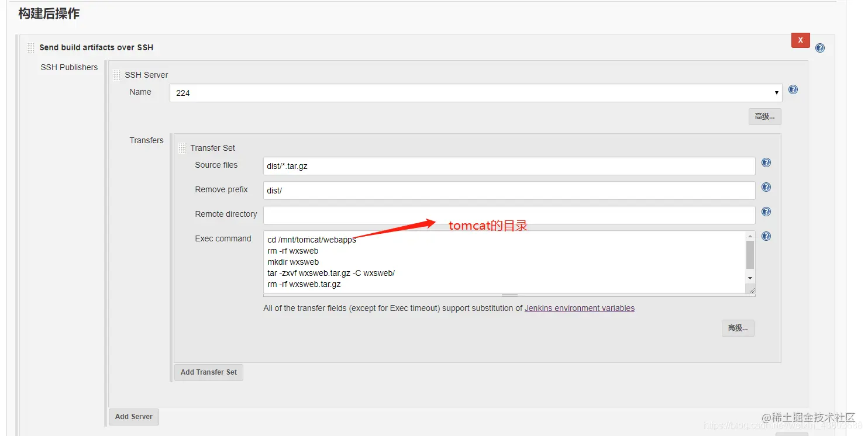Grab the drag handle beside SSH Server
The width and height of the screenshot is (868, 436).
(117, 75)
